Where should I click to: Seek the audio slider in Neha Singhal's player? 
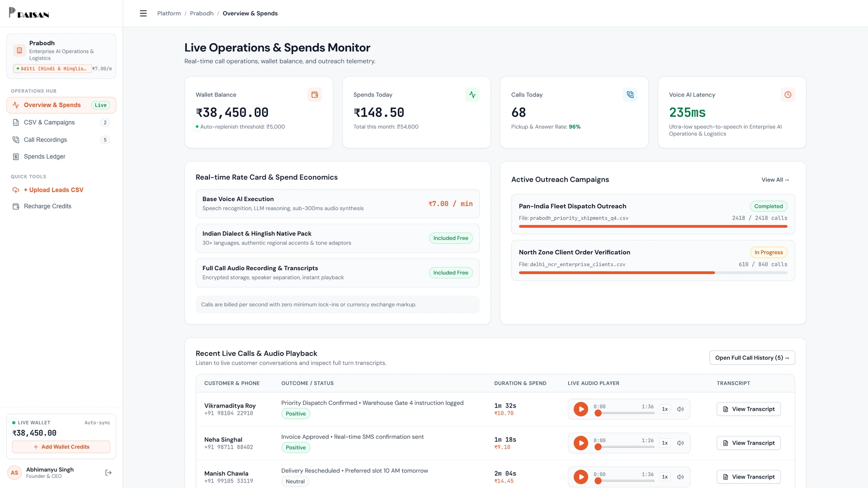coord(624,447)
